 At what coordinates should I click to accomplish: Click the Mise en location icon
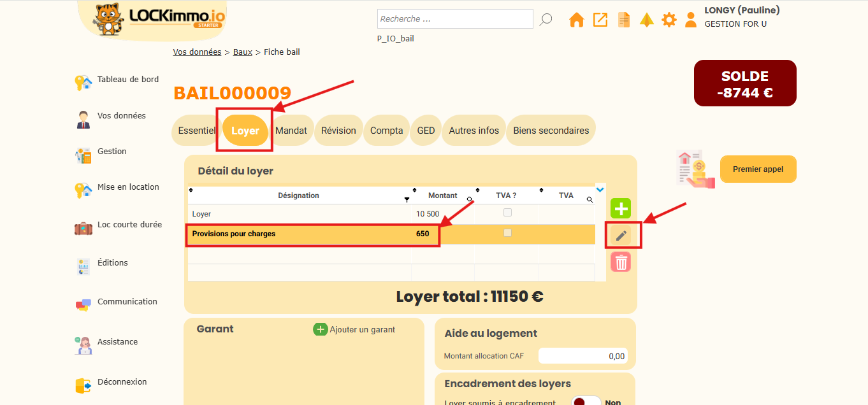tap(83, 190)
